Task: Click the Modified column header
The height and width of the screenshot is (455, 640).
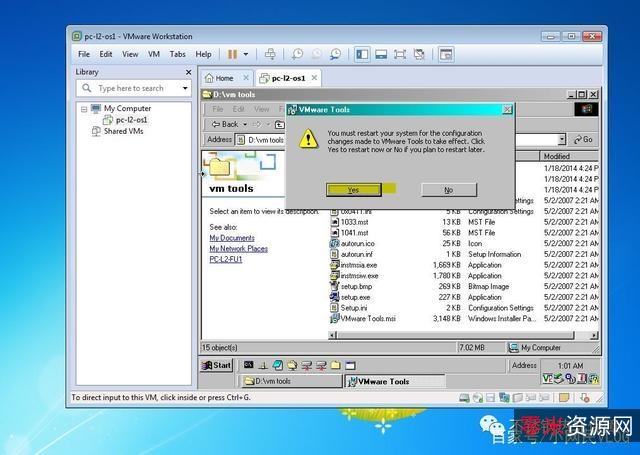Action: point(569,156)
